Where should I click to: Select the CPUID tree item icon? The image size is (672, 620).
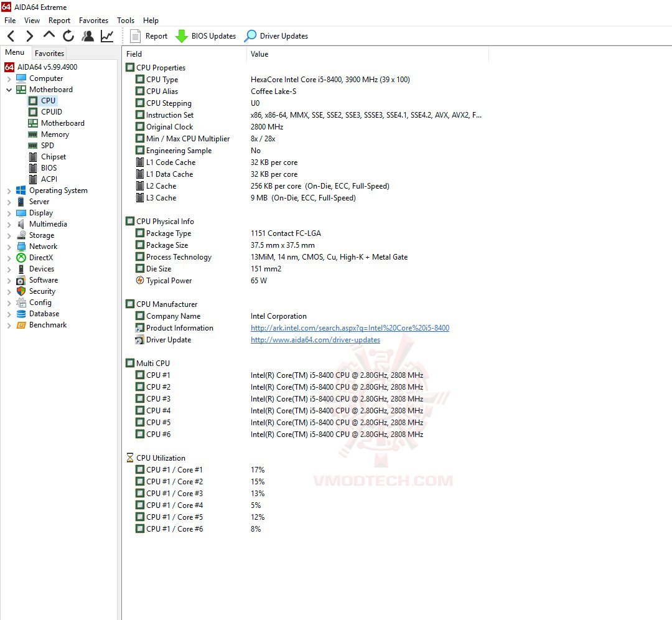click(33, 112)
